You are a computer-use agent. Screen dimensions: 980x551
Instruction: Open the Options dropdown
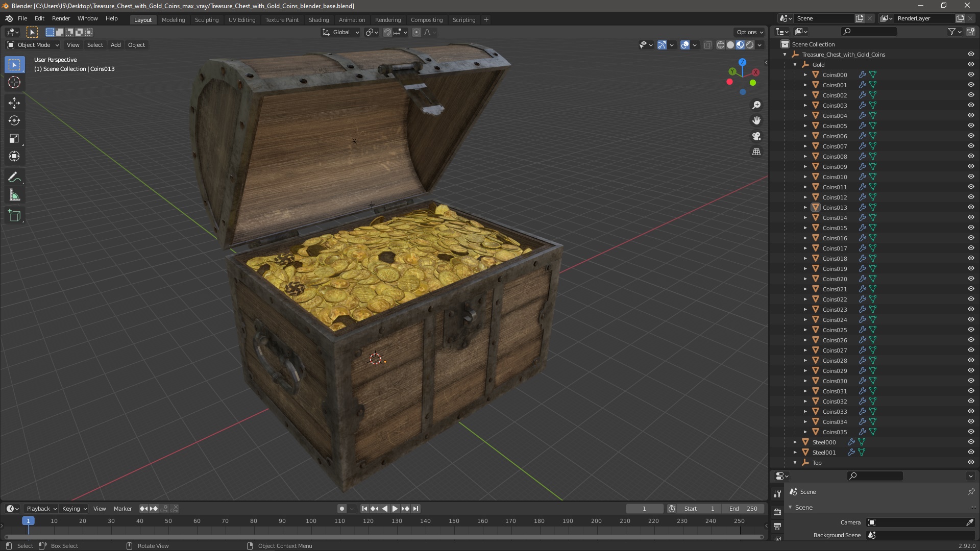[750, 32]
